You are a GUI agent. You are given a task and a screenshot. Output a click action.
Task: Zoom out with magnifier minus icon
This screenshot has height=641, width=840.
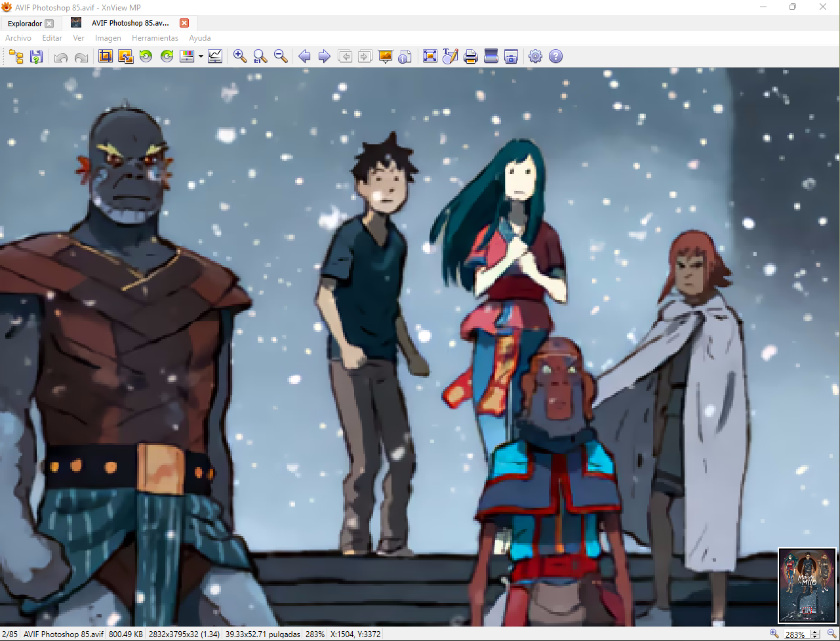click(281, 56)
